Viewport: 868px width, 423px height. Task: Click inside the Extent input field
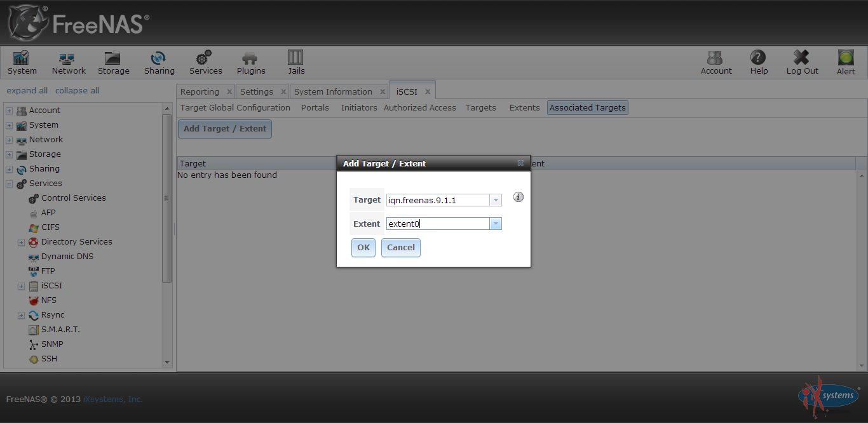tap(438, 224)
